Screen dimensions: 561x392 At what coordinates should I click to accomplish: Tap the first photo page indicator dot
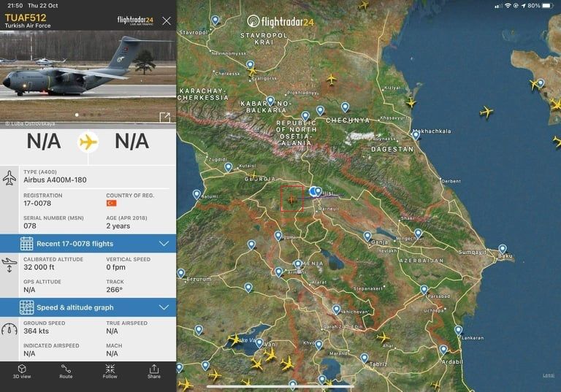[77, 115]
